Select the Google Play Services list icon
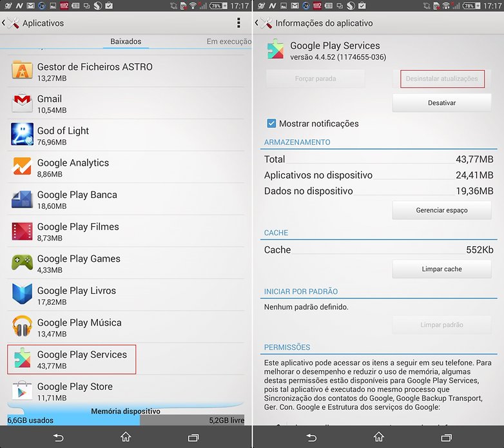The height and width of the screenshot is (448, 504). point(22,358)
